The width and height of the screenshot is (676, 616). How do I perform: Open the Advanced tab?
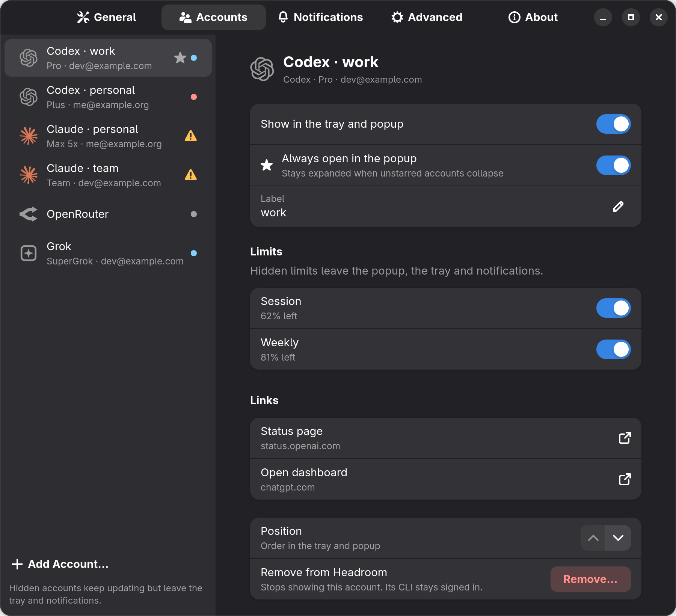click(427, 17)
